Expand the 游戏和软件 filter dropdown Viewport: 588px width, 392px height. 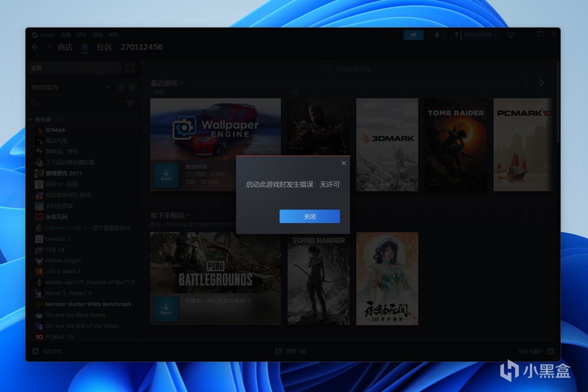coord(71,87)
